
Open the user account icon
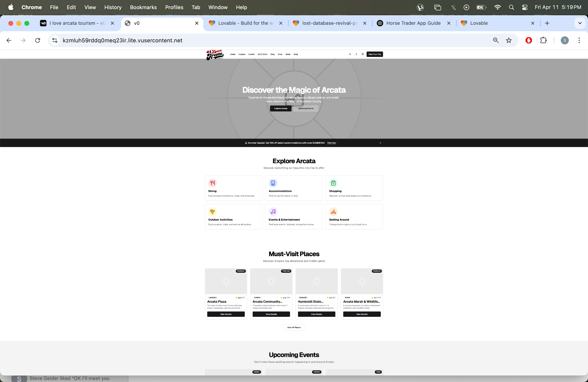356,54
